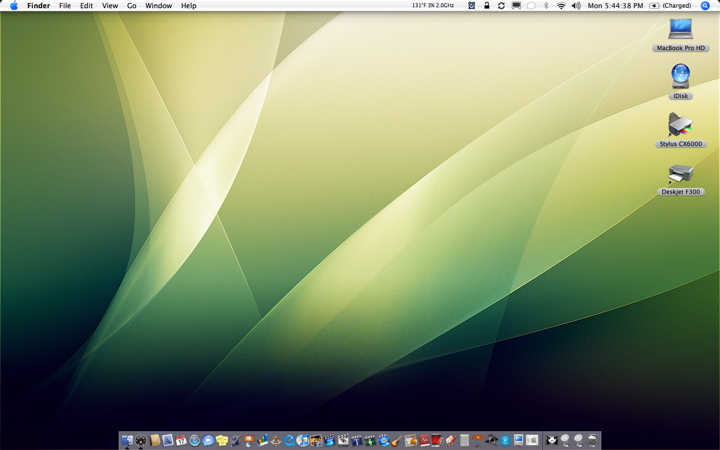Launch QuickTime Player from the dock
This screenshot has width=720, height=450.
[288, 440]
